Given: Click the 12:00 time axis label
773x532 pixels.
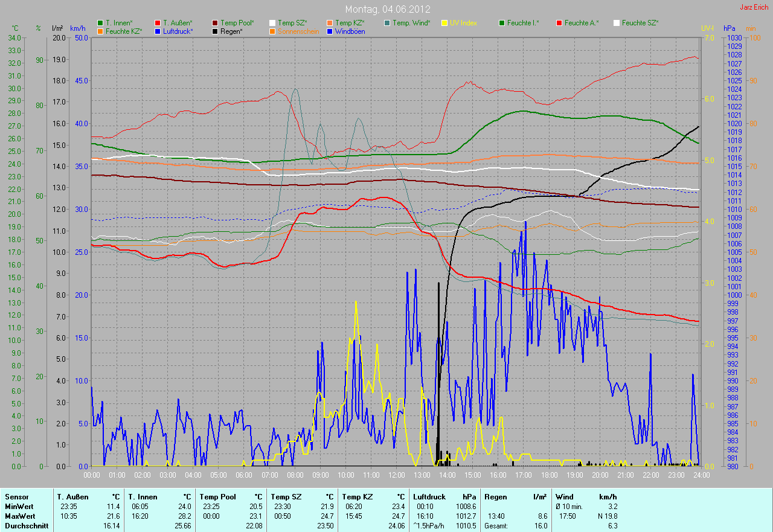Looking at the screenshot, I should (396, 475).
